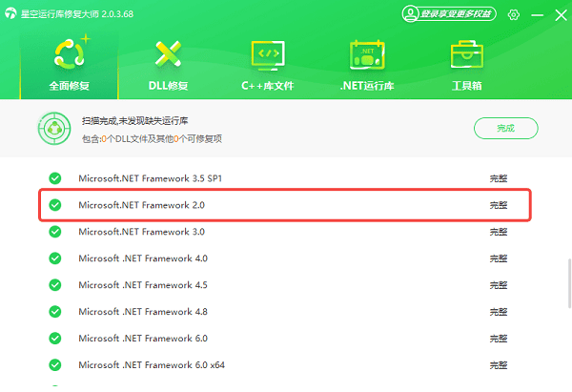Click the scan-complete radar icon
Viewport: 572px width, 392px height.
(54, 129)
